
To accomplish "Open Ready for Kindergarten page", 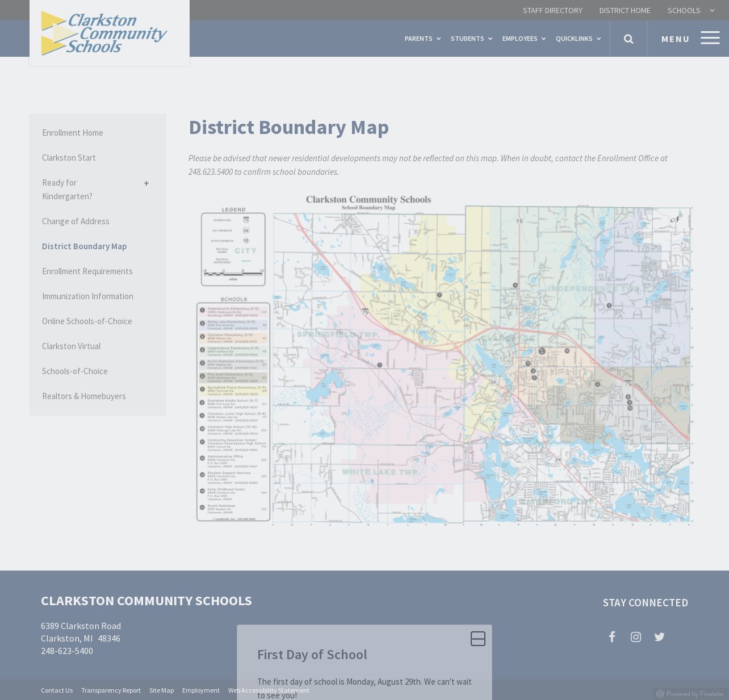I will pyautogui.click(x=67, y=190).
